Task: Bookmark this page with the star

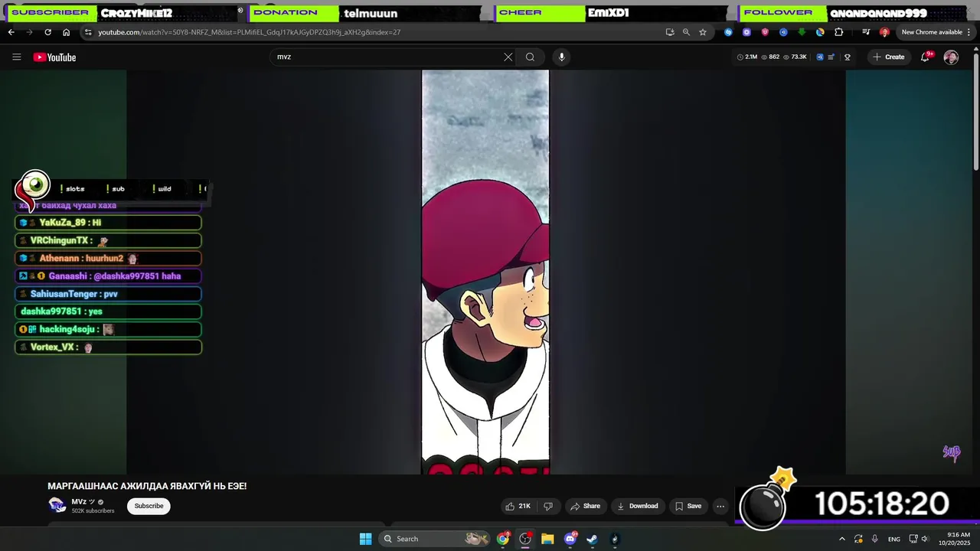Action: coord(703,32)
